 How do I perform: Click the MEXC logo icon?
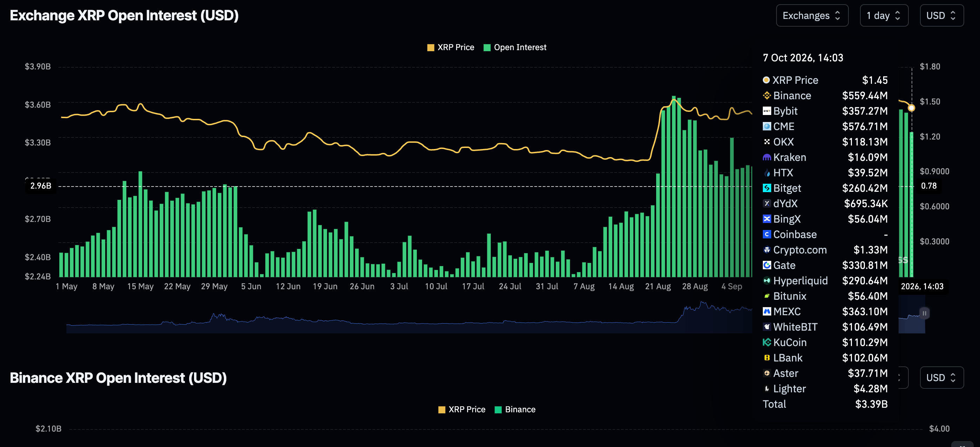click(767, 312)
